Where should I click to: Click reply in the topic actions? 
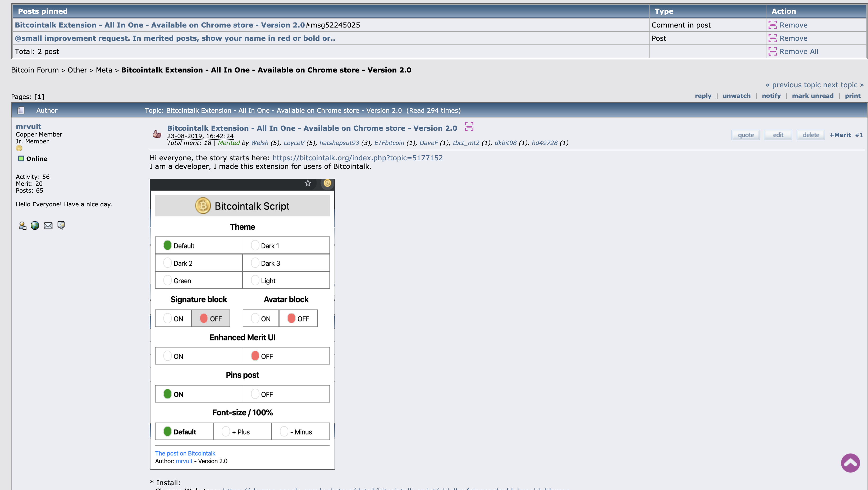pos(703,96)
